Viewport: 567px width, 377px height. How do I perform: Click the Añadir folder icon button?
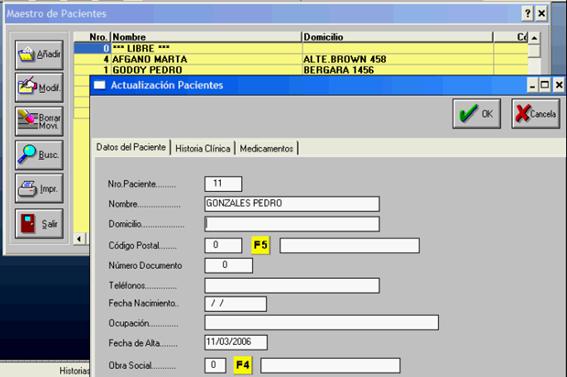(x=39, y=55)
